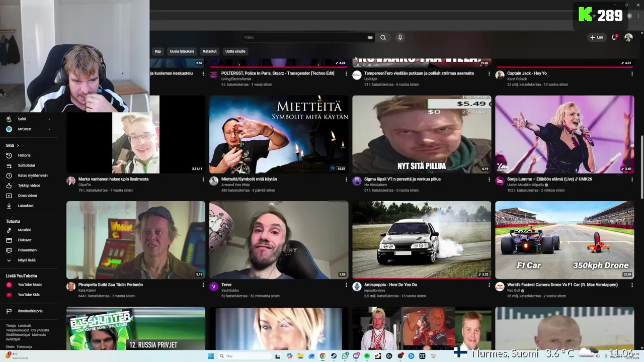Open notifications bell in YouTube header
Viewport: 644px width, 362px height.
[614, 37]
